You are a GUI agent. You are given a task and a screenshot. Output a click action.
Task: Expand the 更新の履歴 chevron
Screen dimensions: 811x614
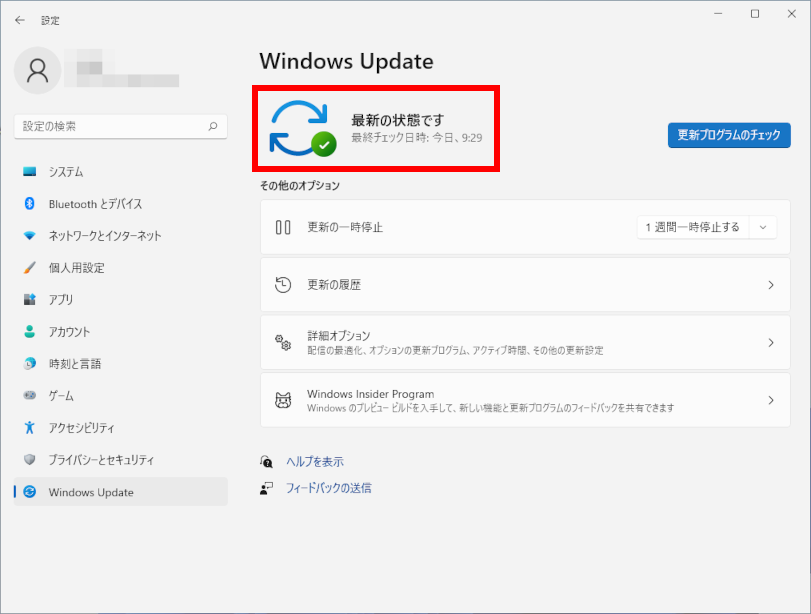pyautogui.click(x=770, y=285)
